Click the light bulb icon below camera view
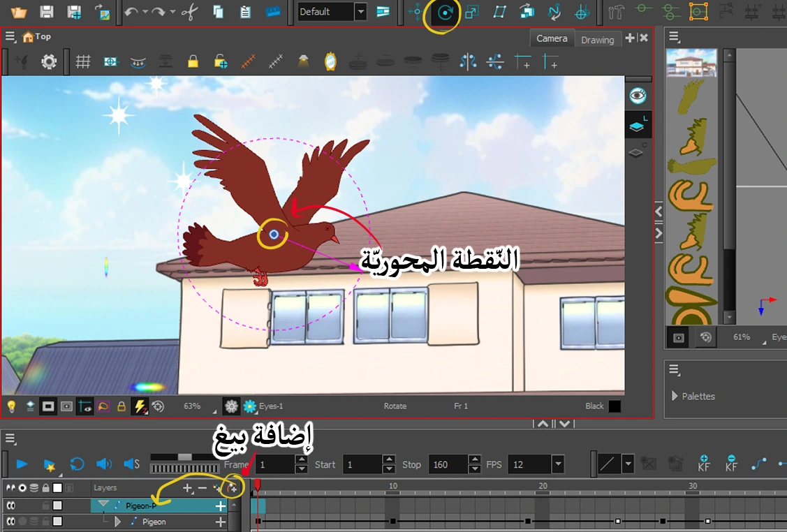 coord(12,406)
